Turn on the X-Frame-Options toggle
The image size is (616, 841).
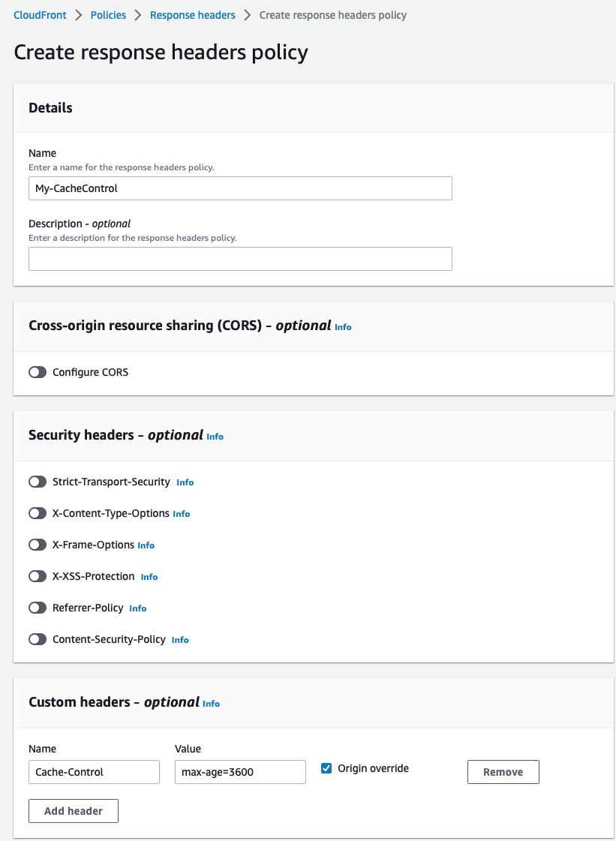coord(38,545)
